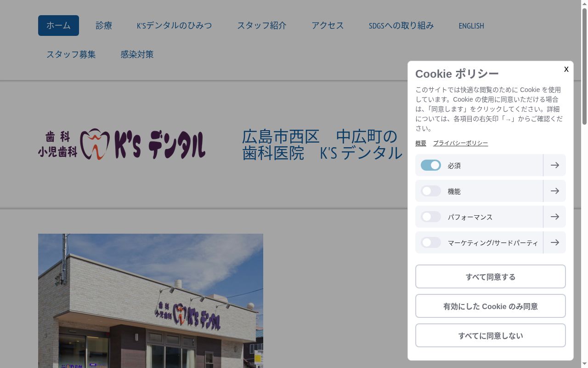Click the K's デンタル logo image

click(x=122, y=144)
